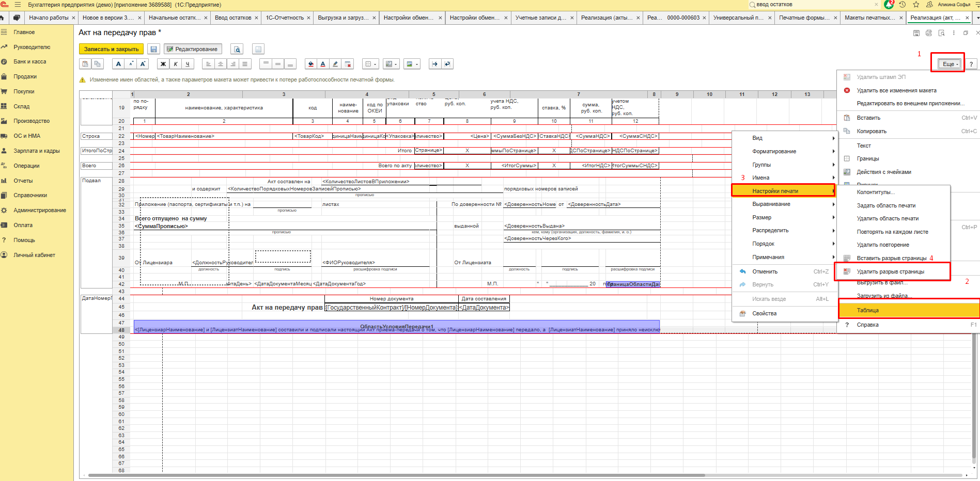Toggle bold (Ж) text formatting
The image size is (980, 481).
163,64
